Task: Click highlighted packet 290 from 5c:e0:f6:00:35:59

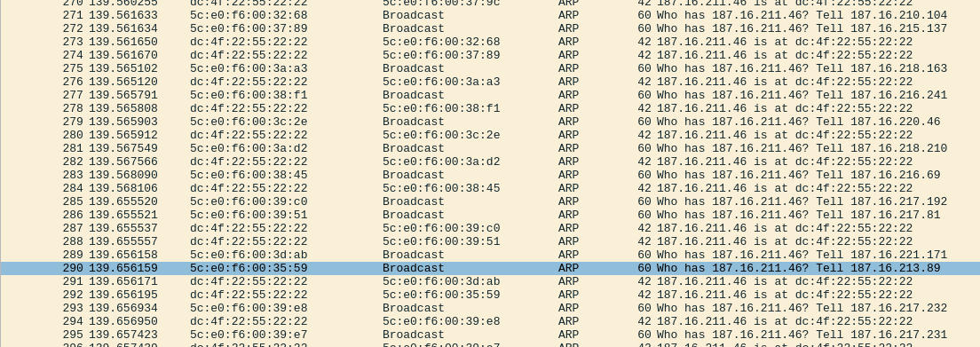Action: pos(490,268)
